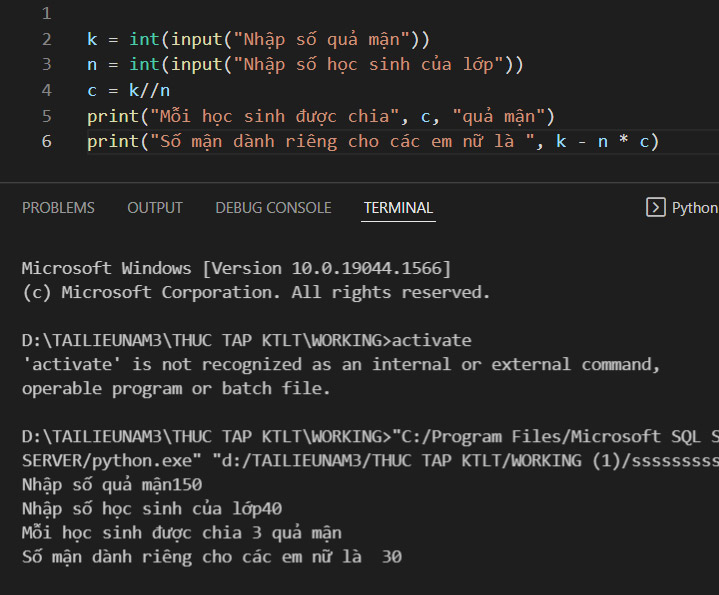Click line number 3 in the gutter

click(46, 65)
